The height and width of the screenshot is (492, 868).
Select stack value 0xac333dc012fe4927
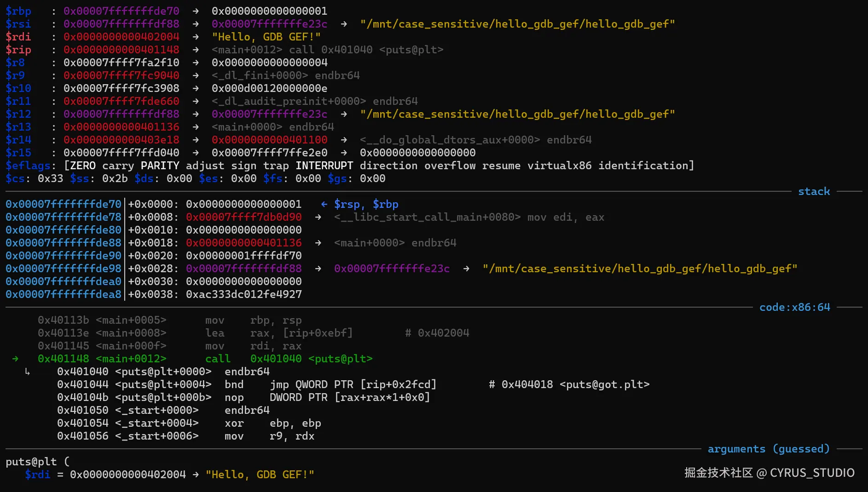(244, 294)
